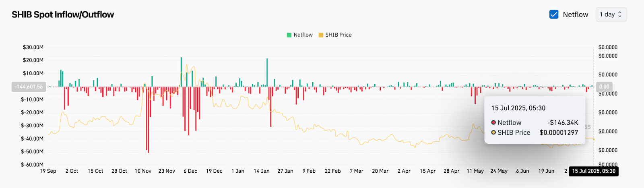Click the $-20.00M axis label

[x=32, y=112]
